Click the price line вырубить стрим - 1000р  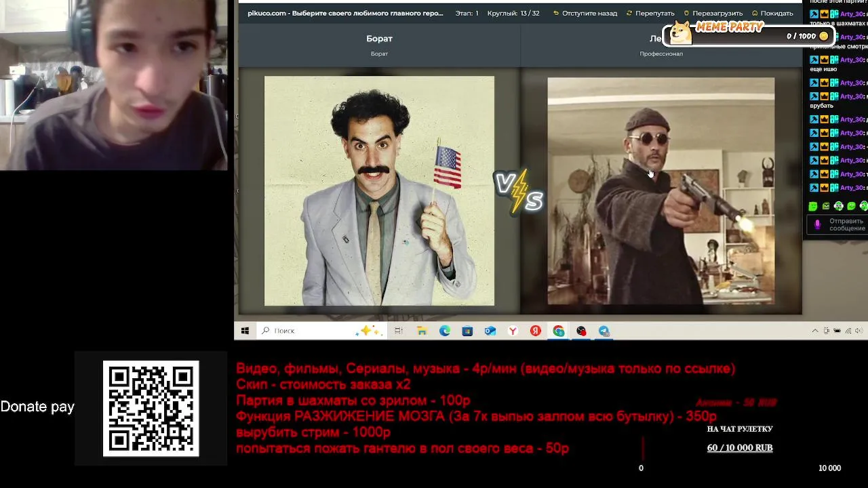tap(313, 432)
